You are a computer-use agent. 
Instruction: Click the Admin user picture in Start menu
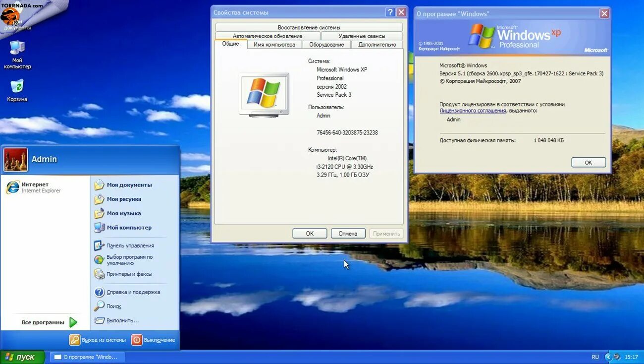coord(16,159)
